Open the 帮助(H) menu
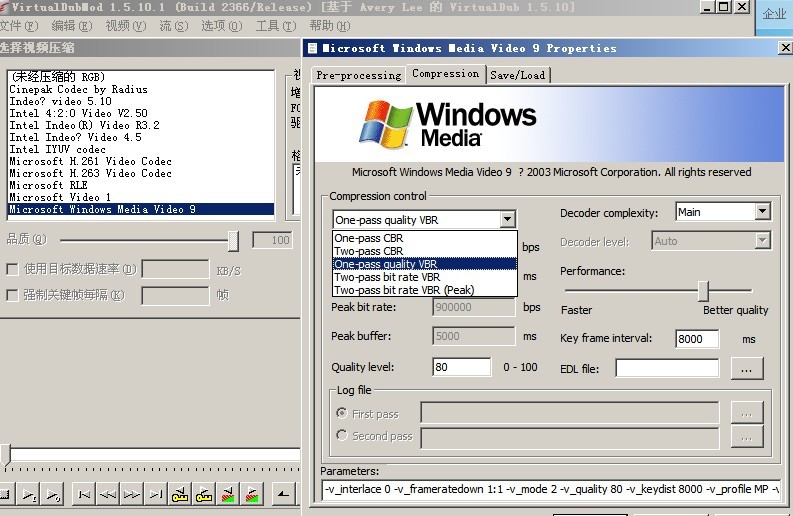 (330, 26)
